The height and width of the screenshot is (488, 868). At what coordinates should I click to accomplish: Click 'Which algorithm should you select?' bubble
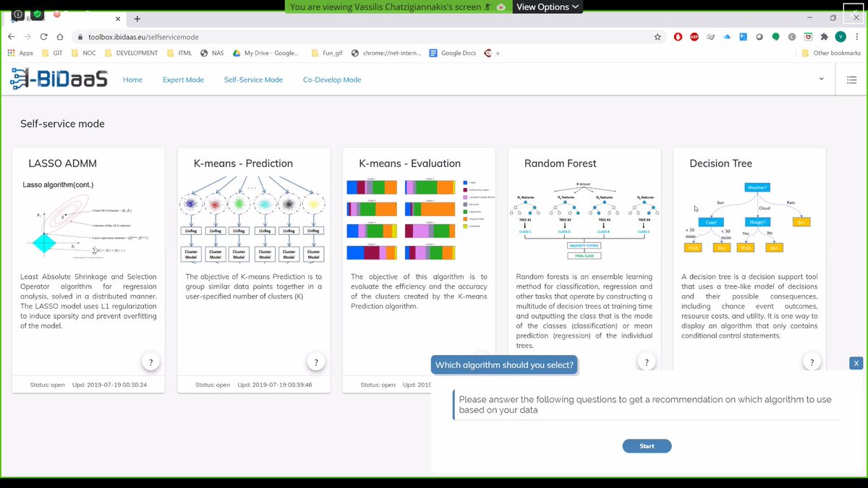click(504, 365)
